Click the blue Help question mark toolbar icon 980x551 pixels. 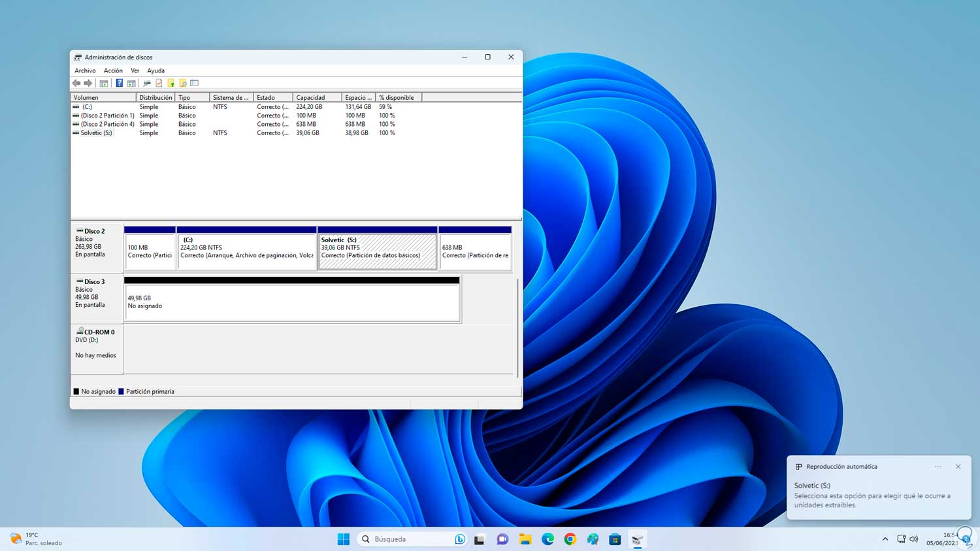(x=119, y=83)
